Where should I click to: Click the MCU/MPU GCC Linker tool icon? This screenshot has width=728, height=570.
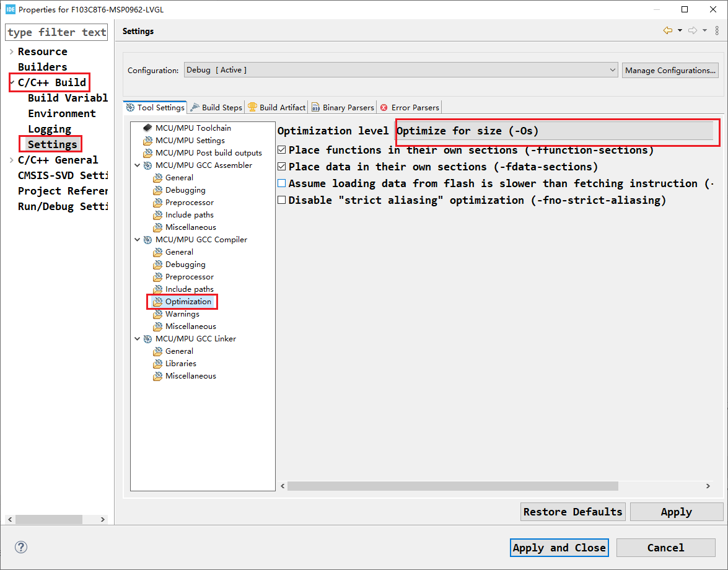pyautogui.click(x=147, y=339)
